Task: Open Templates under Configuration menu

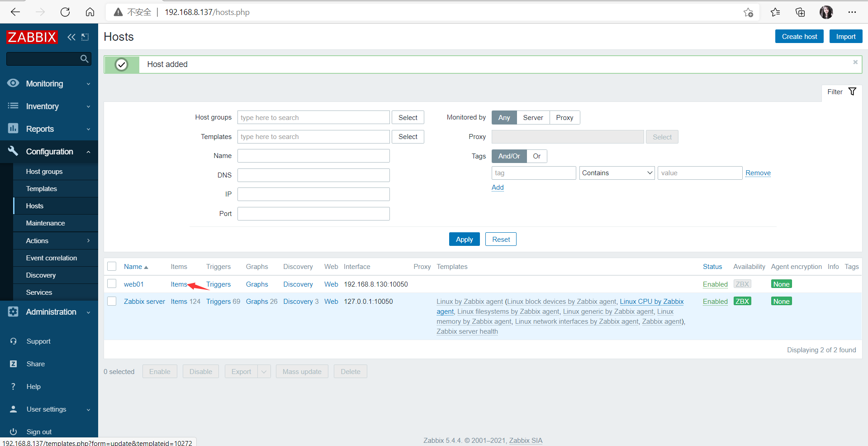Action: coord(41,188)
